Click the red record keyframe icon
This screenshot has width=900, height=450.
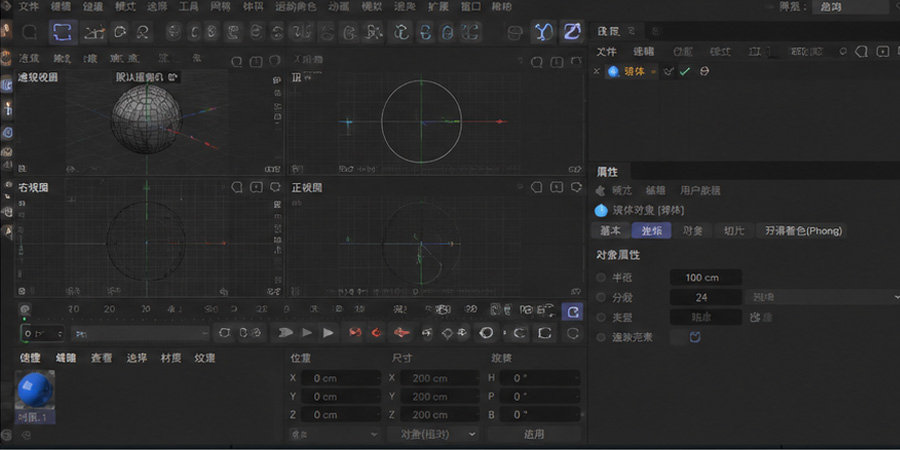point(356,332)
